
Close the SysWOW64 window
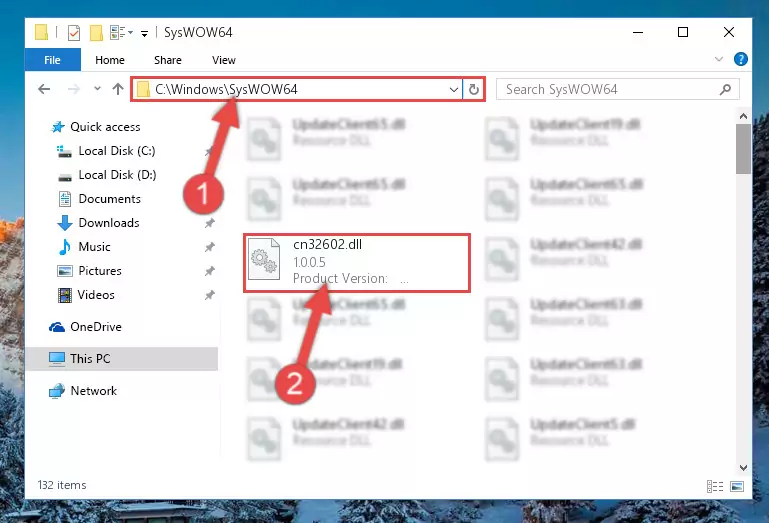(x=729, y=32)
